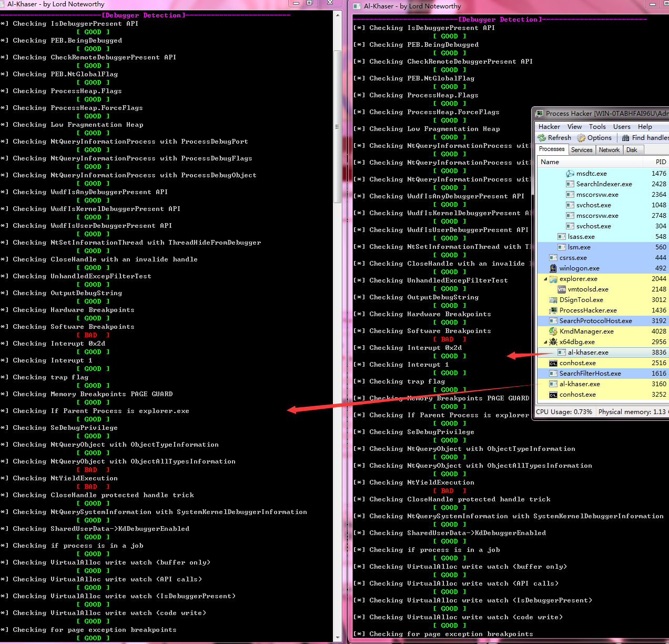669x644 pixels.
Task: Open the Tools menu
Action: click(x=597, y=127)
